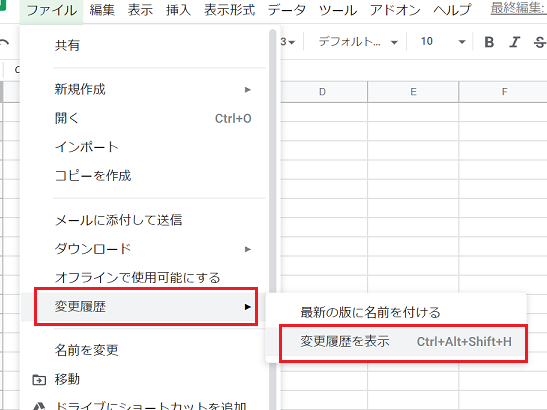Expand the 新規作成 submenu
Viewport: 547px width, 410px height.
(x=145, y=89)
